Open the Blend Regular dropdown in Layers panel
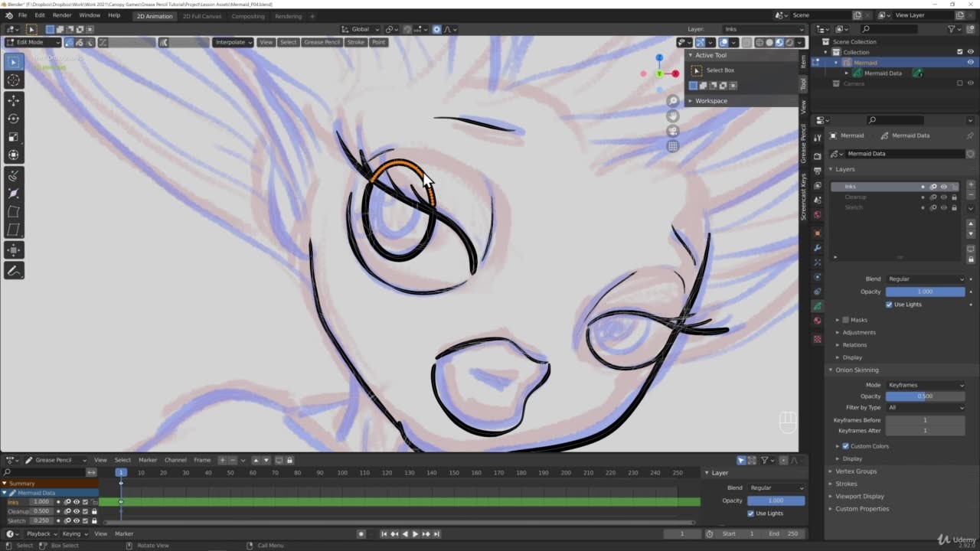Screen dimensions: 980x551 click(926, 279)
